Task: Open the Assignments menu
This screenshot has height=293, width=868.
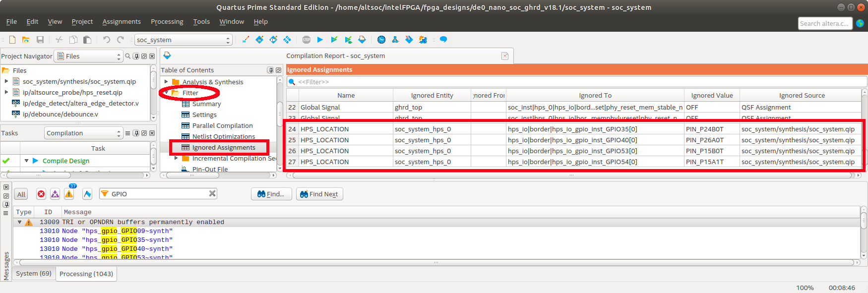Action: [x=122, y=22]
